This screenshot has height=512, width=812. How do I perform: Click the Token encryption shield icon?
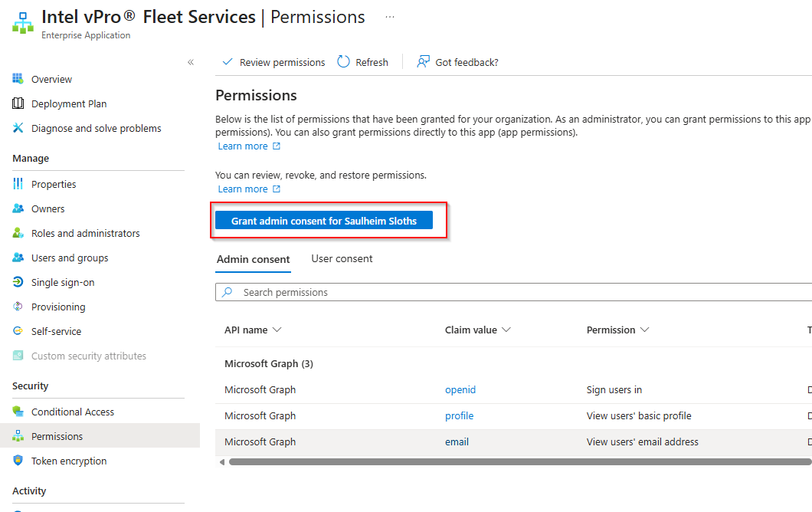point(18,460)
